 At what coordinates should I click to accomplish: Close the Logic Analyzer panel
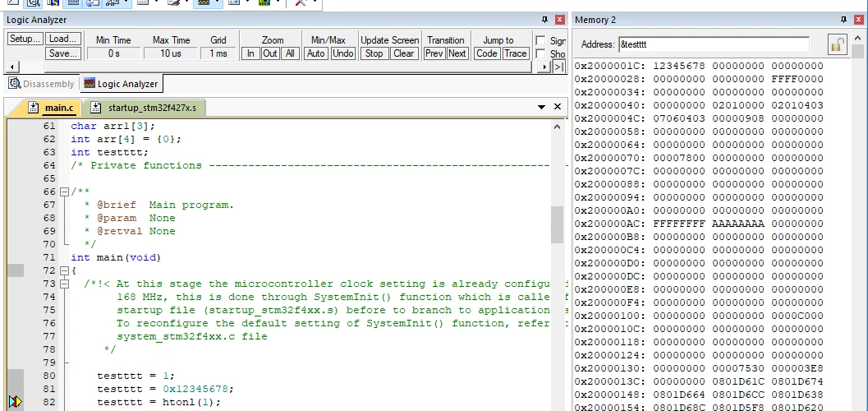click(560, 20)
